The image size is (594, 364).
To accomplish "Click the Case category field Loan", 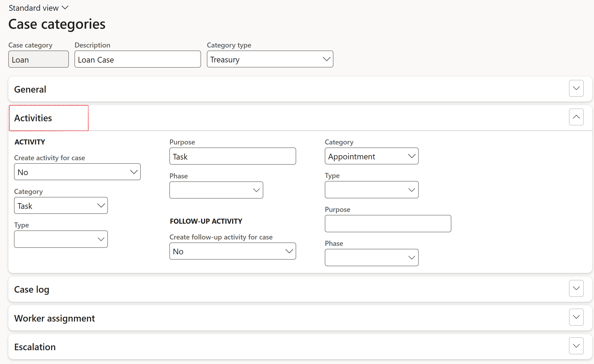I will tap(38, 60).
